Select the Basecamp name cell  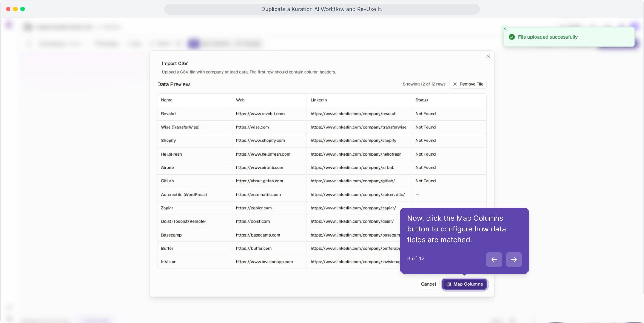[x=195, y=235]
